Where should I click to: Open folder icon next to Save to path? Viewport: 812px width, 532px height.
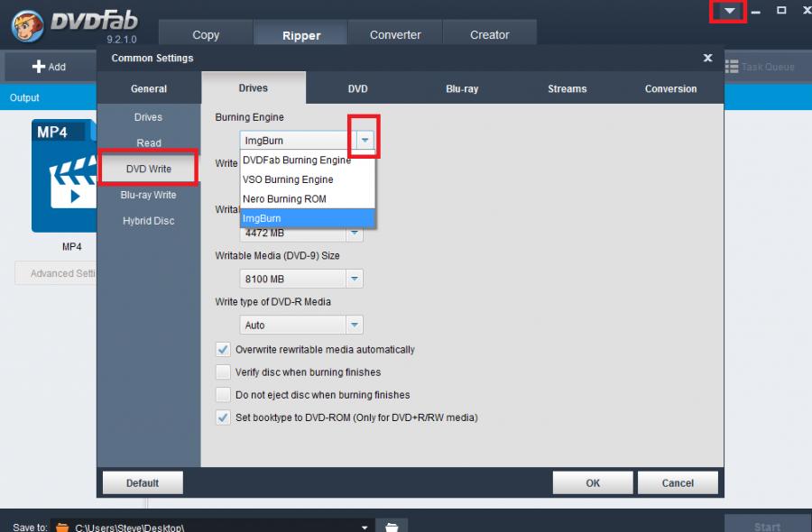pyautogui.click(x=392, y=527)
